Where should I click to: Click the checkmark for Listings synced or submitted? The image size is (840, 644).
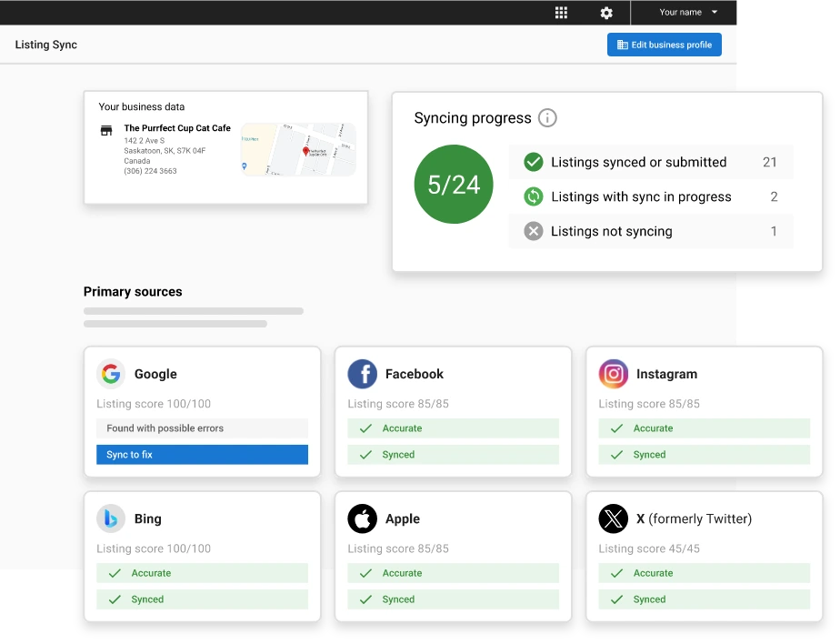[534, 162]
